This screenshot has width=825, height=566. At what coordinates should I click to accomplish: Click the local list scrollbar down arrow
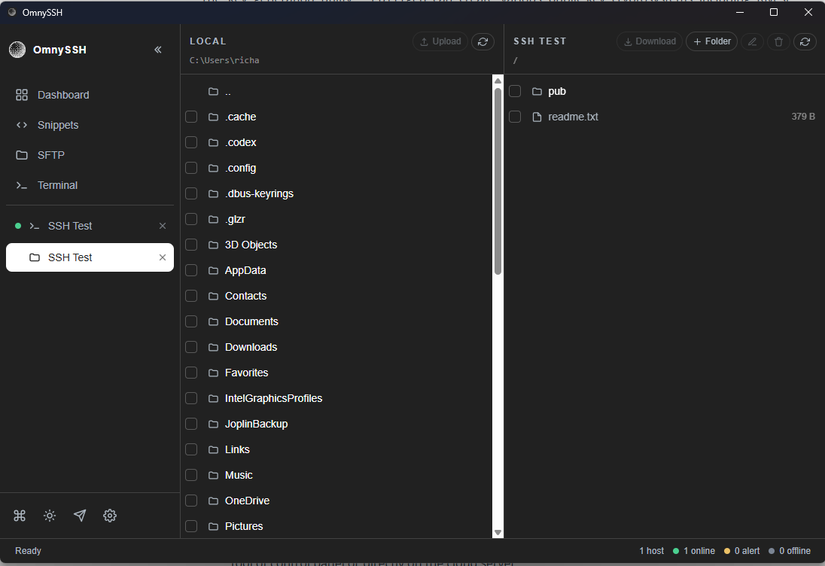498,532
